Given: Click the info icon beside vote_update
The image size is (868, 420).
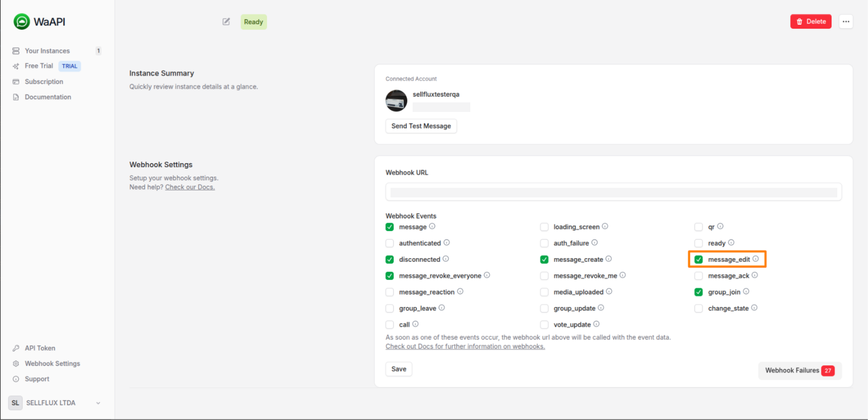Looking at the screenshot, I should pos(596,324).
